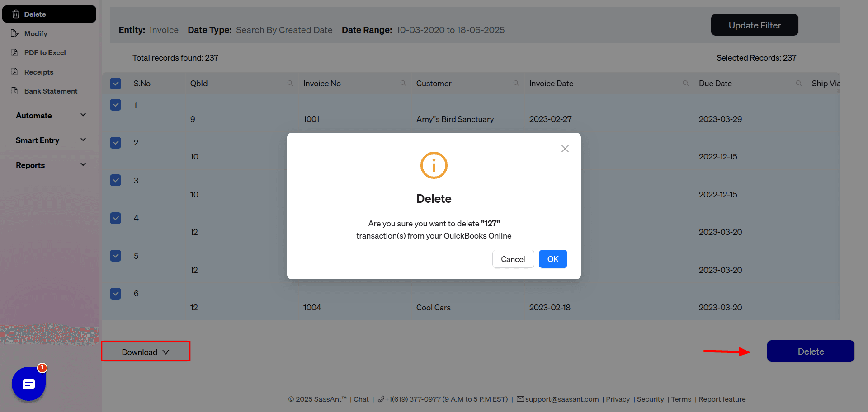The width and height of the screenshot is (868, 412).
Task: Open the Download dropdown
Action: point(146,351)
